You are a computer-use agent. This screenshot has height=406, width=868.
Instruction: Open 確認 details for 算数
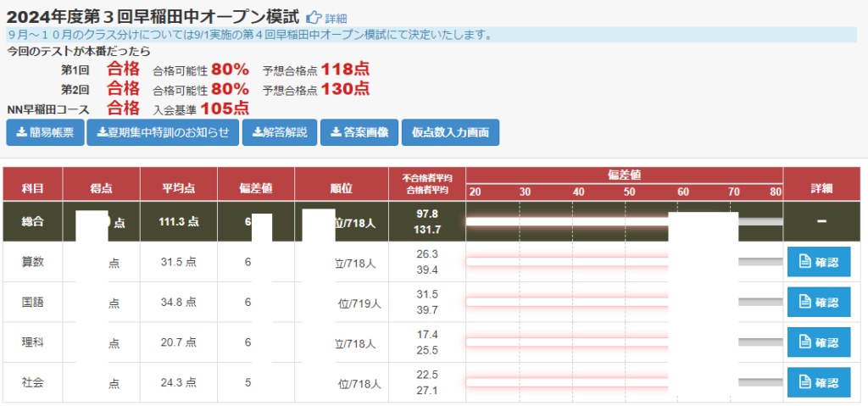pyautogui.click(x=818, y=262)
